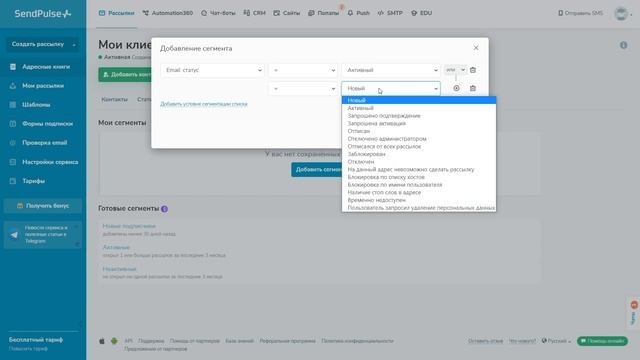The height and width of the screenshot is (360, 640).
Task: Open the Push section
Action: pos(358,13)
